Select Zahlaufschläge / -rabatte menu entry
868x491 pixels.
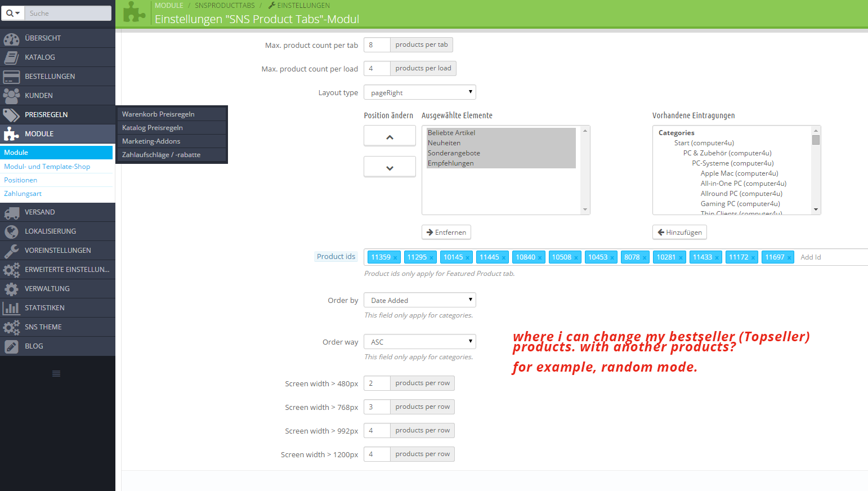tap(161, 155)
